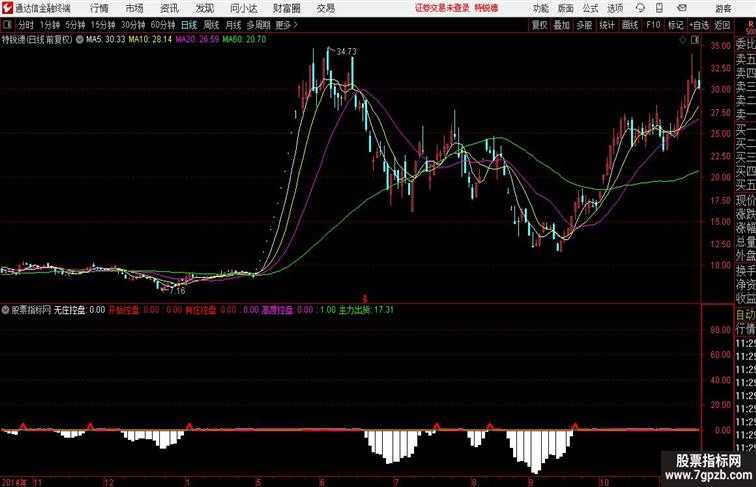Image resolution: width=756 pixels, height=487 pixels.
Task: Click the 主力出货: 17.31 indicator value
Action: point(366,310)
